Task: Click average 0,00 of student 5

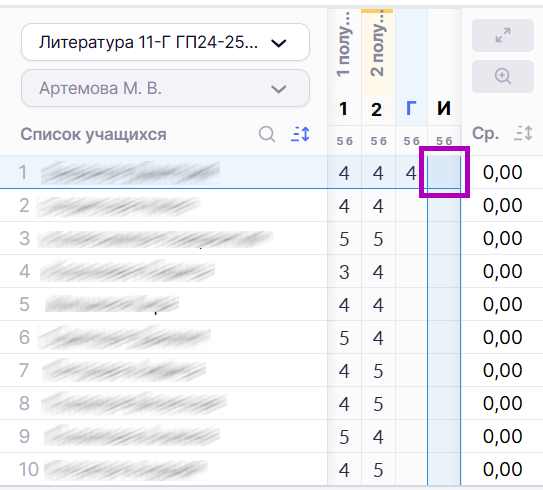Action: click(x=502, y=304)
